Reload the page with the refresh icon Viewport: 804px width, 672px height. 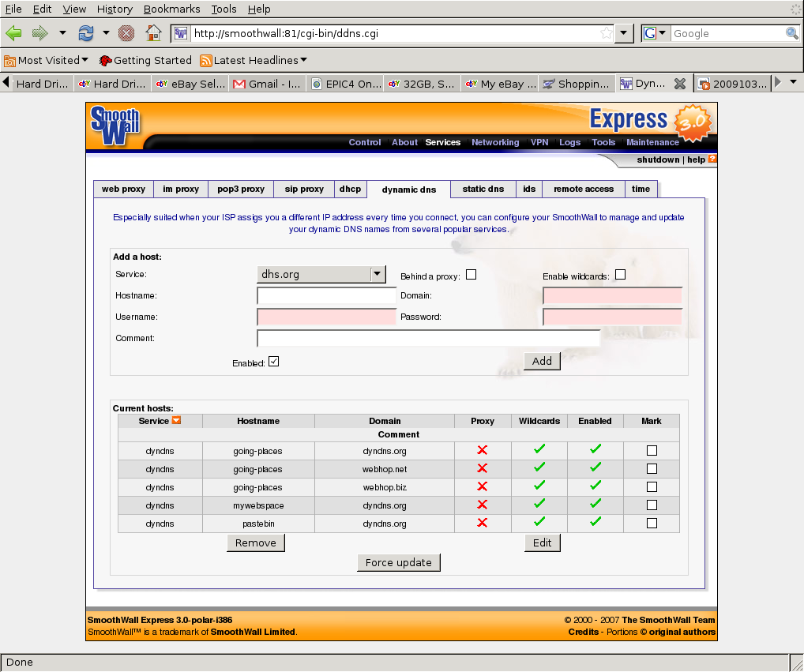tap(85, 33)
